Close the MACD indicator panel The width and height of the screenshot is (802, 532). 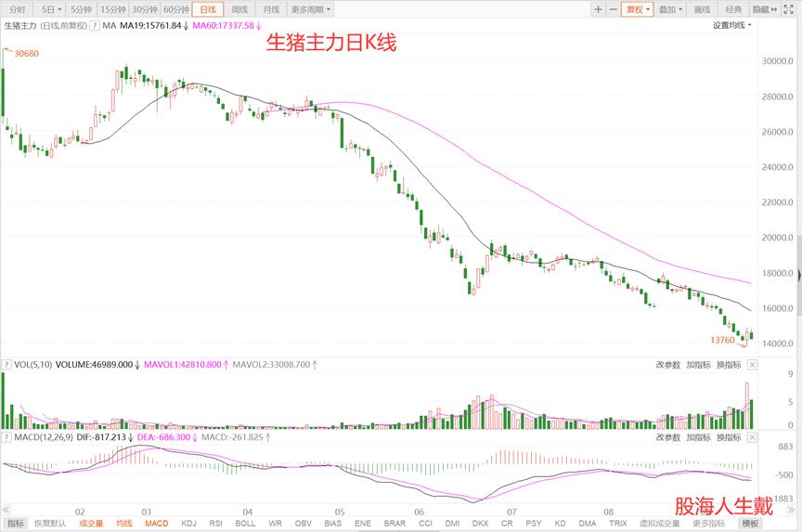(x=753, y=436)
